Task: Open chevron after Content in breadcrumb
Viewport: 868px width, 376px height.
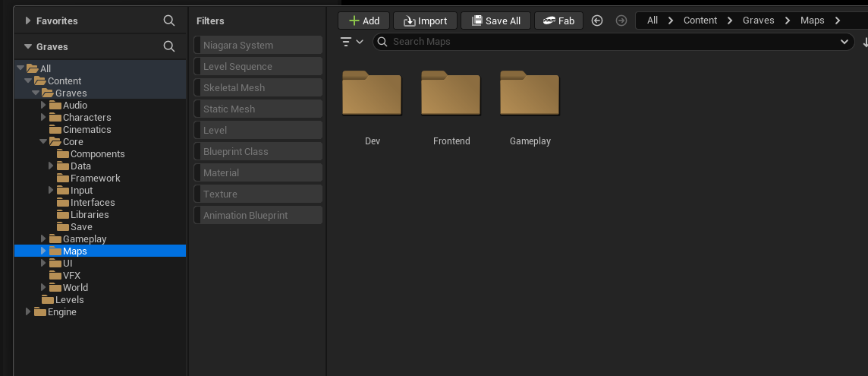Action: coord(730,21)
